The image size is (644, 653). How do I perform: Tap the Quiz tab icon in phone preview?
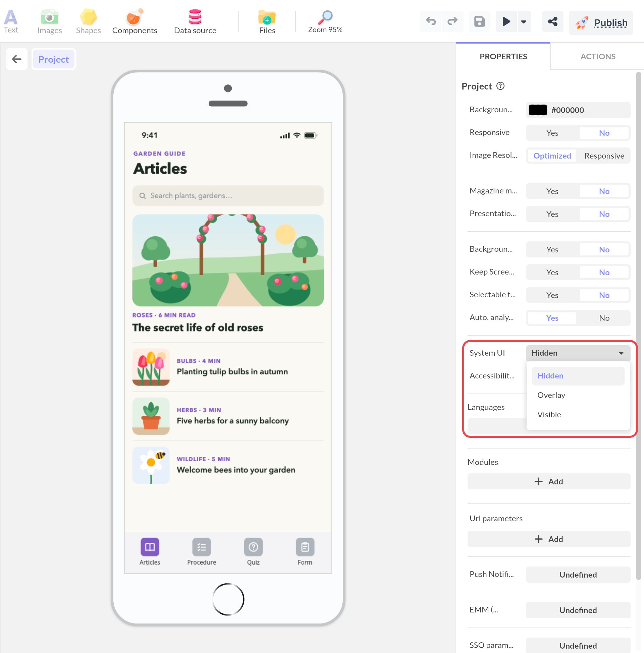coord(253,547)
